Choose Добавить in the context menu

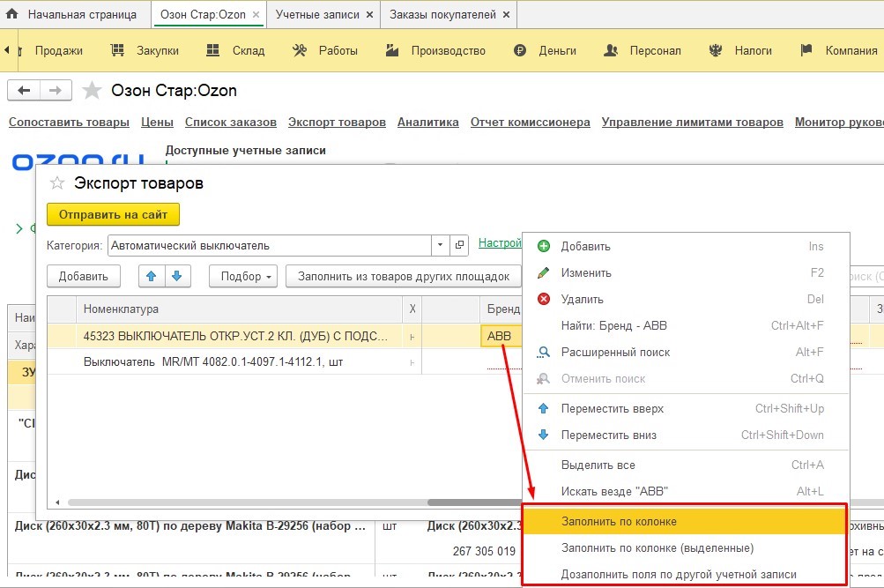coord(686,246)
